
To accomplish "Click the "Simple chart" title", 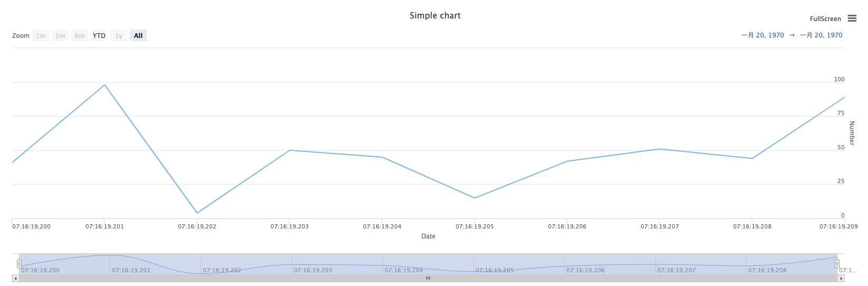I will tap(435, 16).
